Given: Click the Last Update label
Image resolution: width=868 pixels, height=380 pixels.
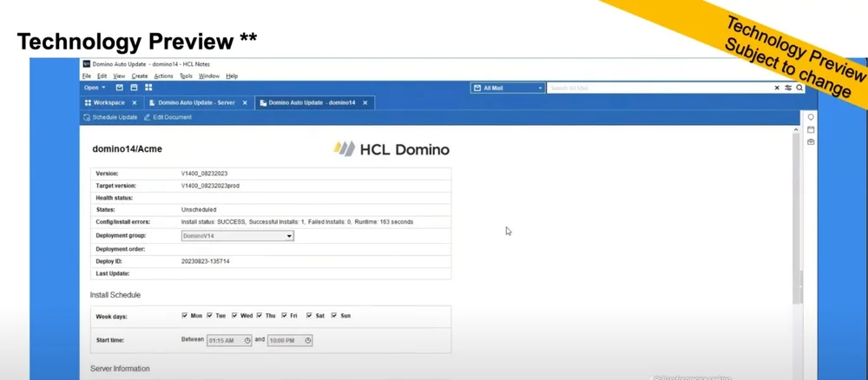Looking at the screenshot, I should (112, 273).
